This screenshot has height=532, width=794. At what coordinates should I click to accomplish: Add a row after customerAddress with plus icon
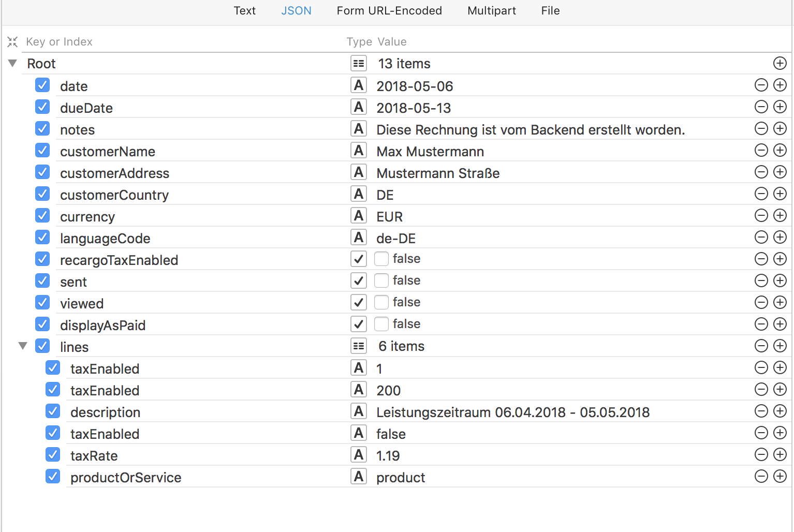click(780, 172)
